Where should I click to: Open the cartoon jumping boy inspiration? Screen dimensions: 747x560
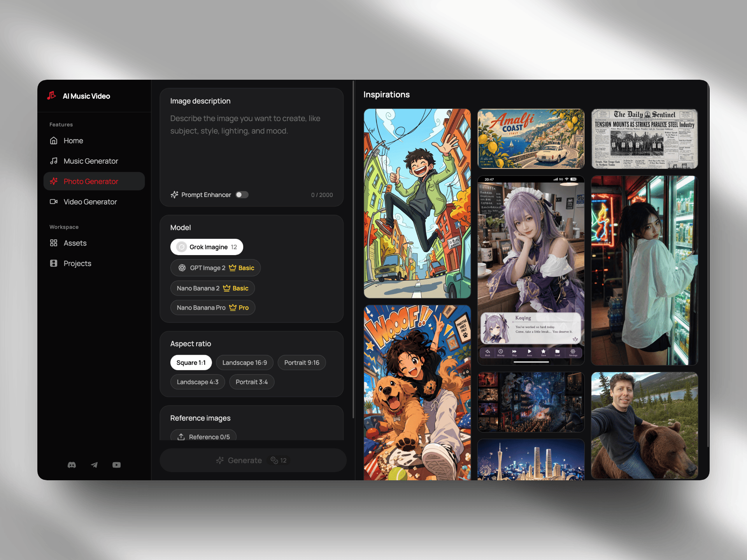(x=417, y=203)
